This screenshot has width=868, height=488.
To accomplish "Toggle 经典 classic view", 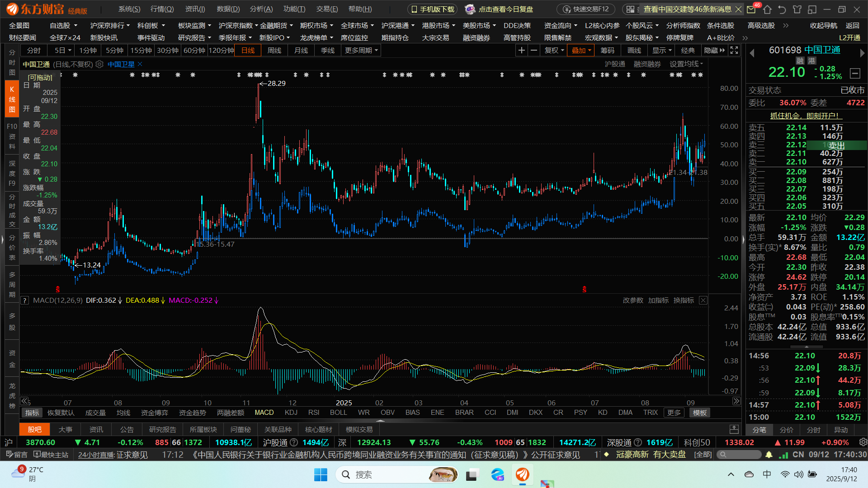I will [x=688, y=50].
